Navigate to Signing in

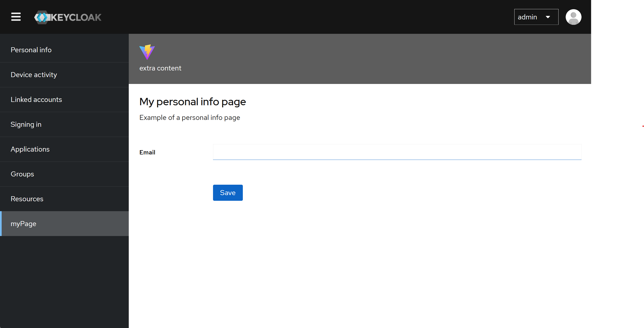(26, 124)
